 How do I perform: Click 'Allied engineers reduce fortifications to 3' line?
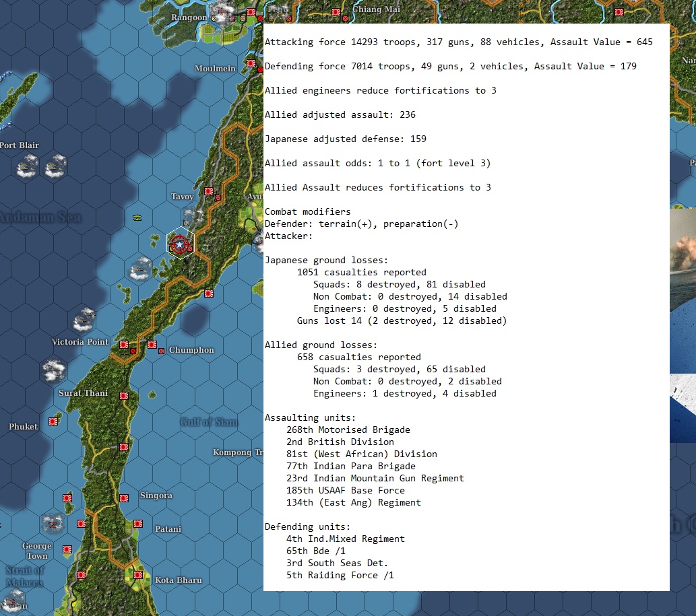coord(381,90)
